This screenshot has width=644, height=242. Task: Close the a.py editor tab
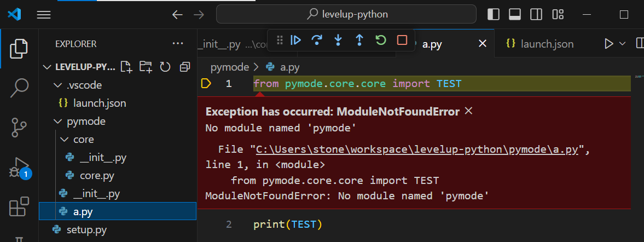(x=483, y=44)
